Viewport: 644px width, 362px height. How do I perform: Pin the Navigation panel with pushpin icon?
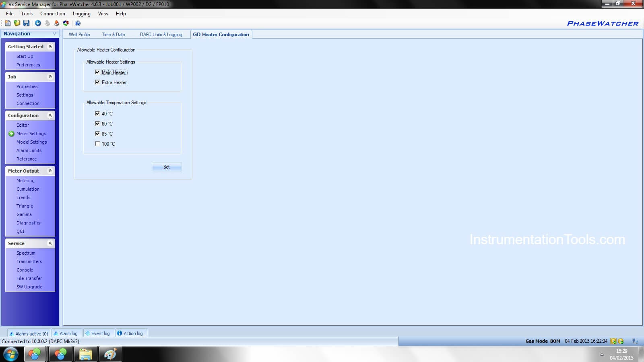(x=54, y=33)
